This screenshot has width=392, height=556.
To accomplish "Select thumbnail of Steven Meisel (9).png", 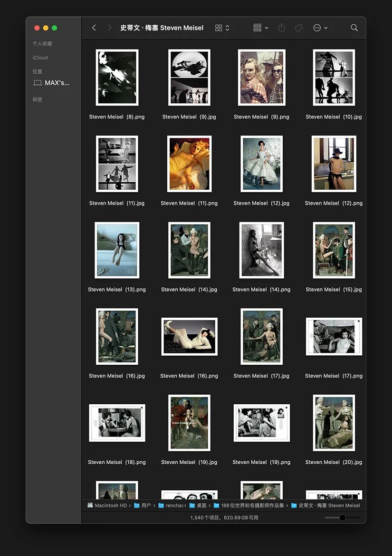I will click(x=261, y=78).
